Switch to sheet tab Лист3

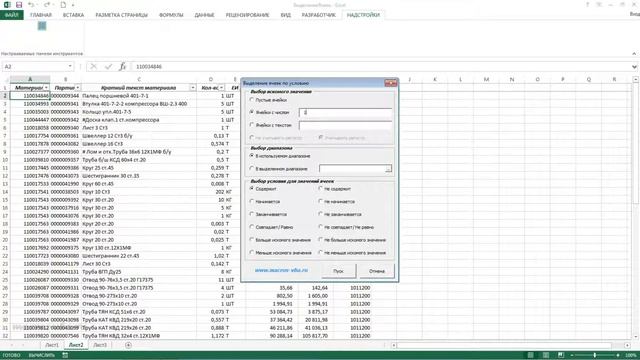coord(100,345)
